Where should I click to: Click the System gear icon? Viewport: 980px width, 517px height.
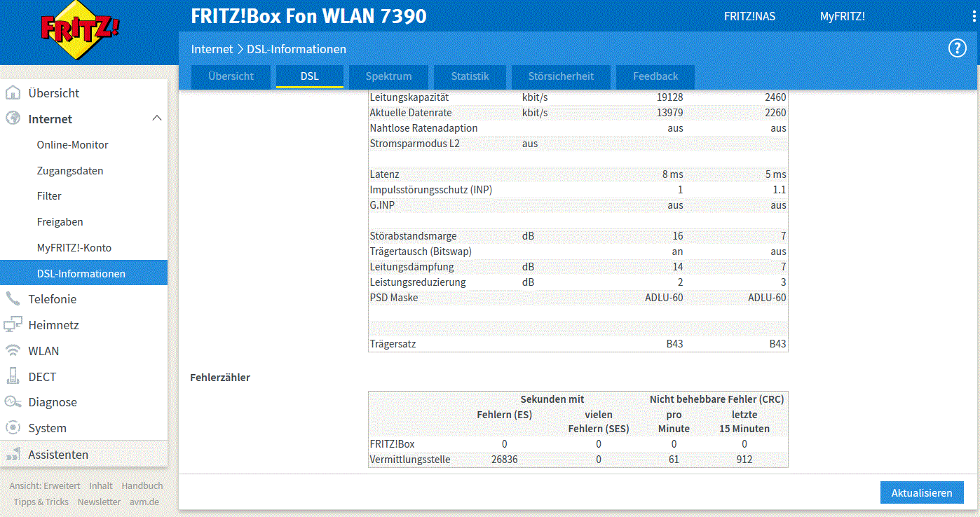tap(13, 427)
